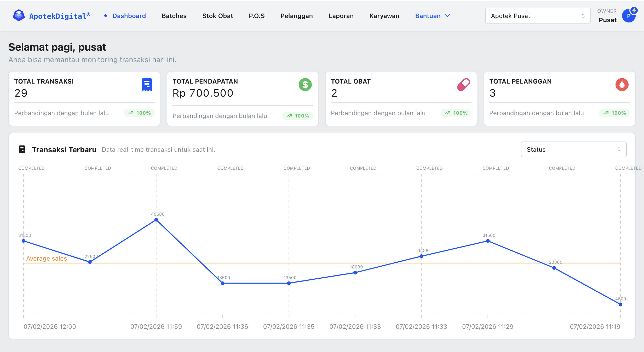644x352 pixels.
Task: Open the Apotek Pusat branch selector
Action: click(537, 16)
